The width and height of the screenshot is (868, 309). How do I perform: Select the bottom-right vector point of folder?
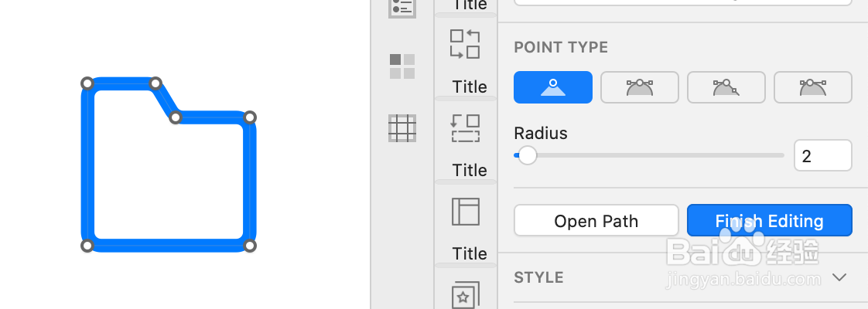click(x=249, y=246)
